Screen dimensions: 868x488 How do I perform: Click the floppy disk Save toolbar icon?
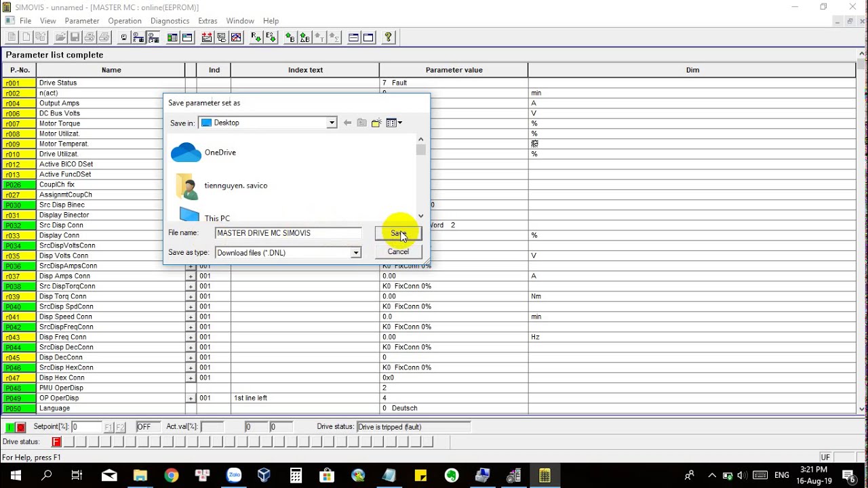click(75, 37)
